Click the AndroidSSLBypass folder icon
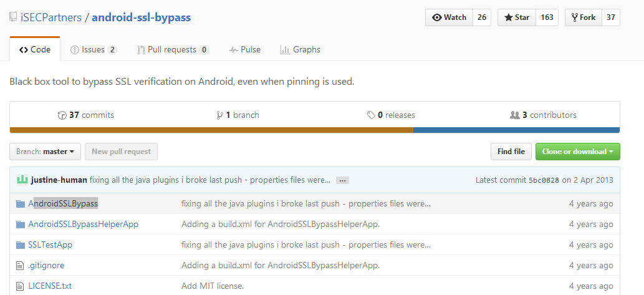Image resolution: width=644 pixels, height=295 pixels. pos(21,203)
